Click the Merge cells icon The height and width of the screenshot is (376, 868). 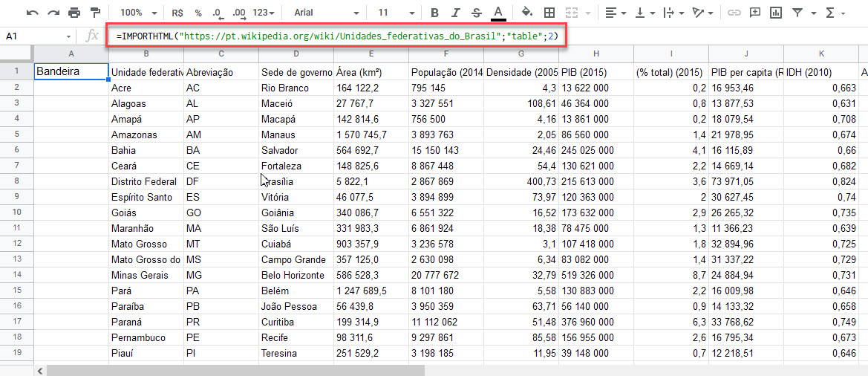tap(572, 12)
